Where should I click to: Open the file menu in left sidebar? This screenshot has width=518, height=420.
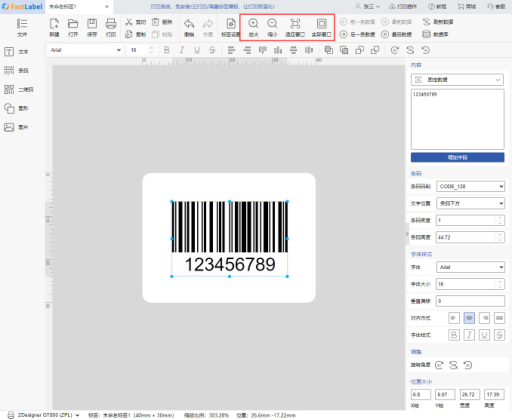pos(22,27)
